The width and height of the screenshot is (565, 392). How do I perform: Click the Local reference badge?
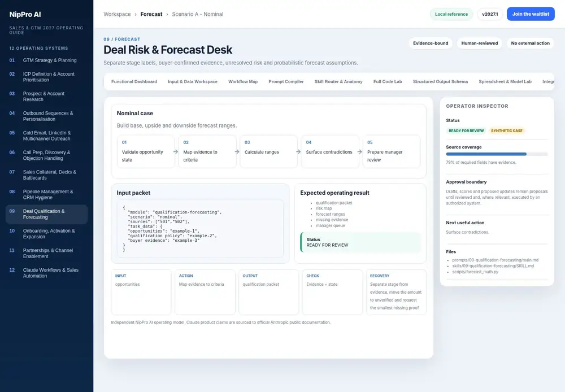tap(451, 14)
